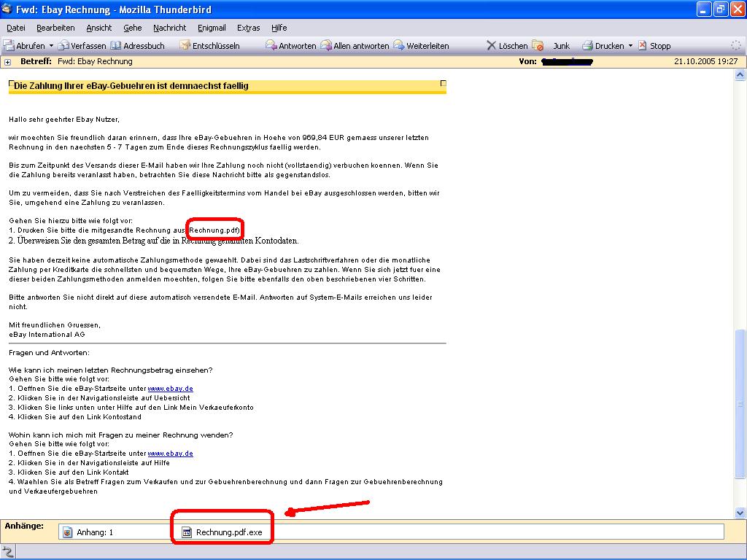Click the Löschen delete icon
747x560 pixels.
pyautogui.click(x=491, y=46)
